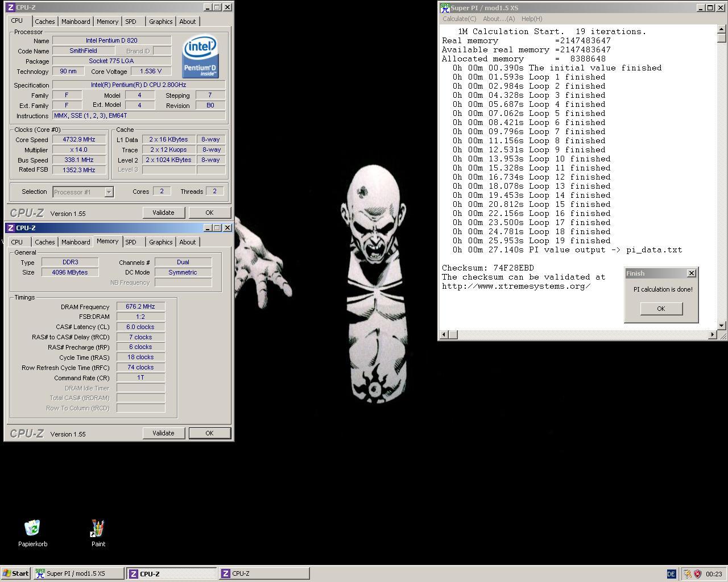Click the Intel Pentium D logo

pos(200,57)
